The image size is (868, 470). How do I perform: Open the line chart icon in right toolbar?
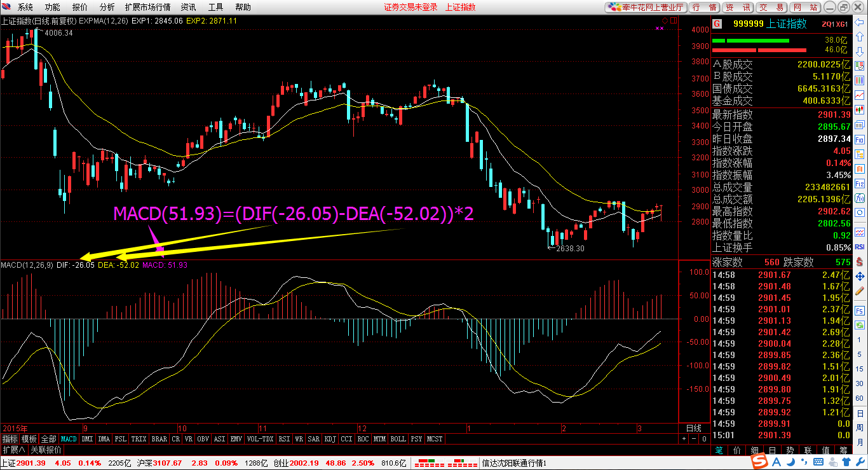pos(860,95)
